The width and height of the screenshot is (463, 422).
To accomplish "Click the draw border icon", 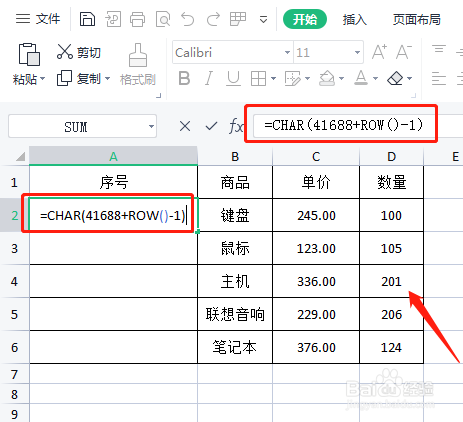I will 293,79.
